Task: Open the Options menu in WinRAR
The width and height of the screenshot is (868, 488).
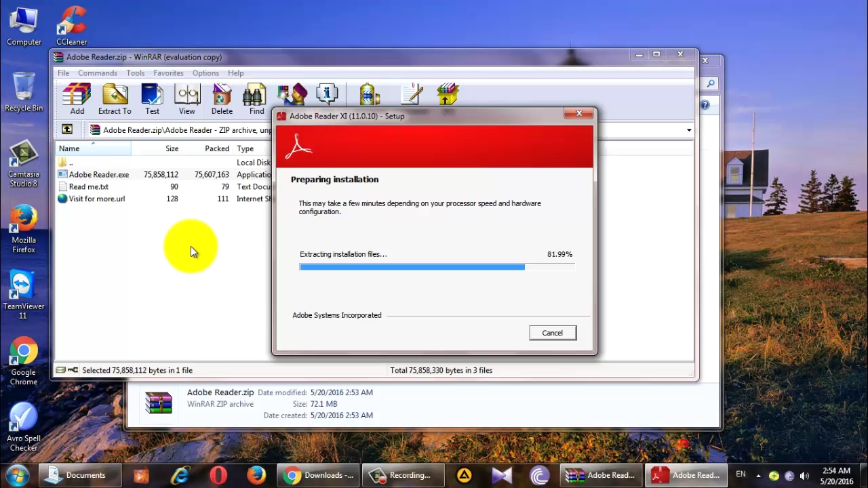Action: point(205,73)
